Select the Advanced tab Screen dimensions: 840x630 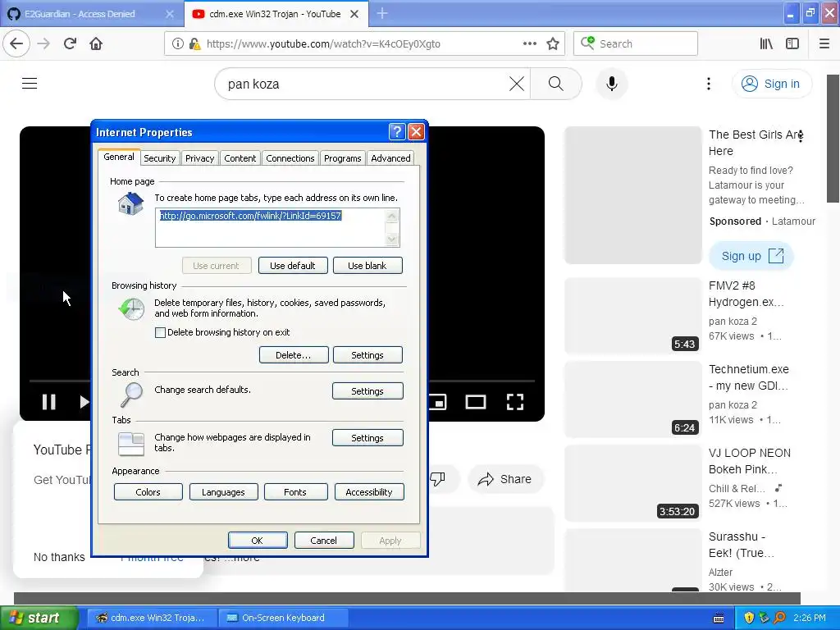point(390,158)
